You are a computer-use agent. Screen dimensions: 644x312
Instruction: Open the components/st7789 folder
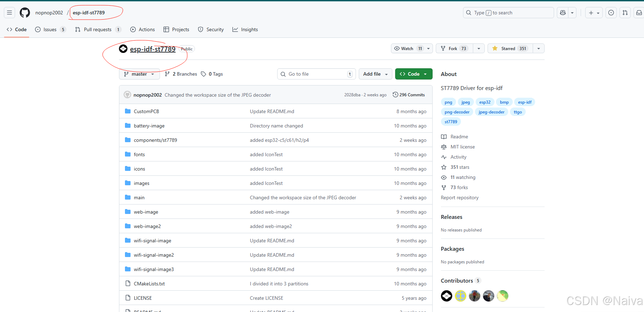point(155,140)
